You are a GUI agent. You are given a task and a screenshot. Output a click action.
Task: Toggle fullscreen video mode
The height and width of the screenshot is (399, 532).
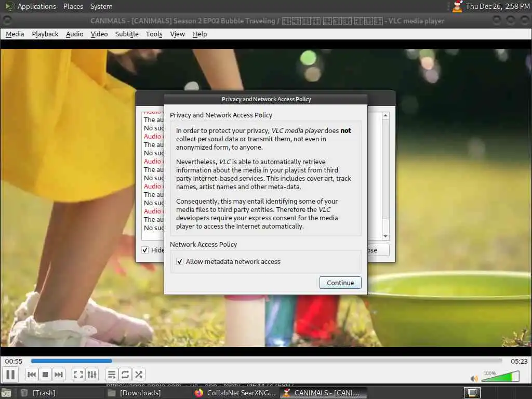tap(78, 375)
